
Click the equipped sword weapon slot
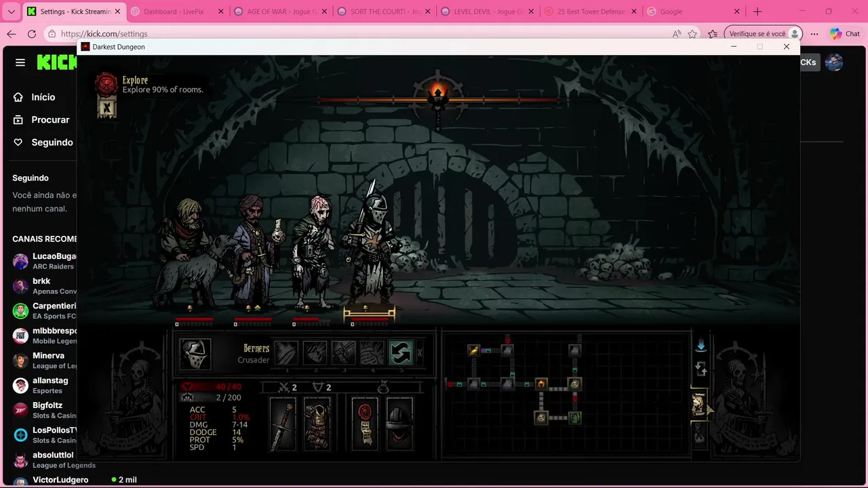tap(283, 424)
